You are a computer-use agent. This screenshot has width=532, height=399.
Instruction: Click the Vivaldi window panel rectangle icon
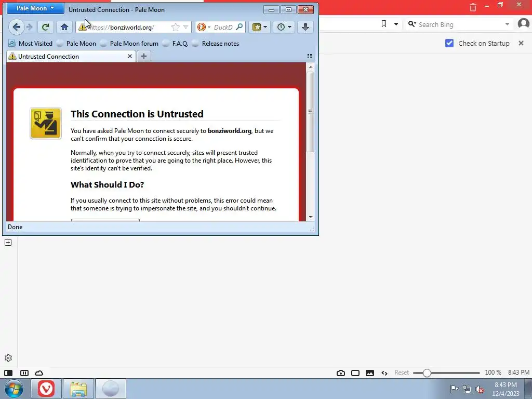[355, 373]
